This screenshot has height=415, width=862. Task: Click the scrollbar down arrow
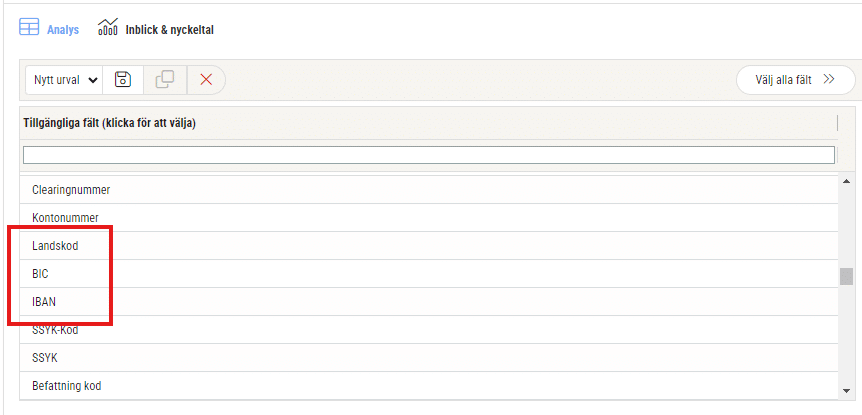846,391
